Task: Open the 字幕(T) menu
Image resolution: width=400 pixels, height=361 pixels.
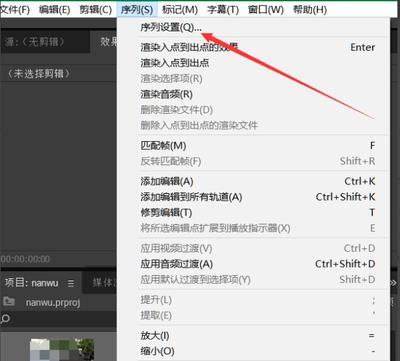Action: click(223, 10)
